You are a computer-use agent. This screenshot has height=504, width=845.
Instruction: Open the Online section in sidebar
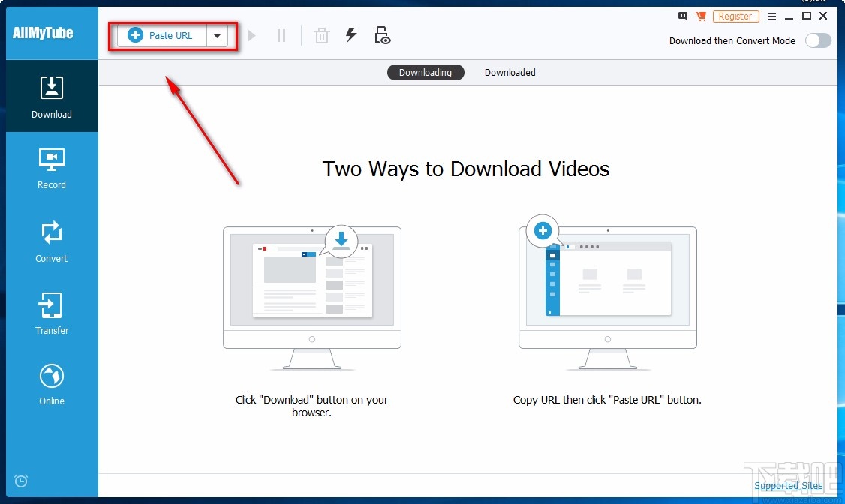[52, 385]
